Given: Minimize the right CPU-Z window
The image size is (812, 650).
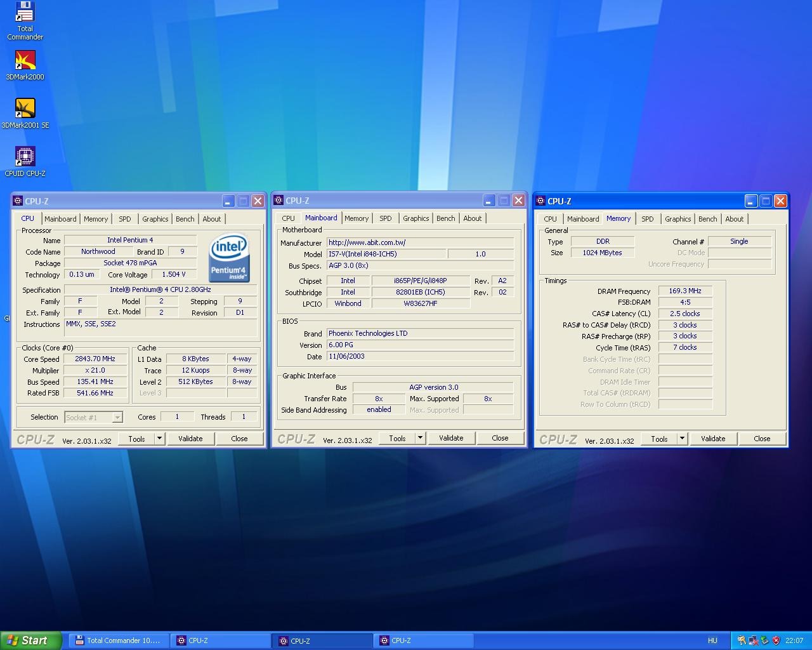Looking at the screenshot, I should 750,201.
